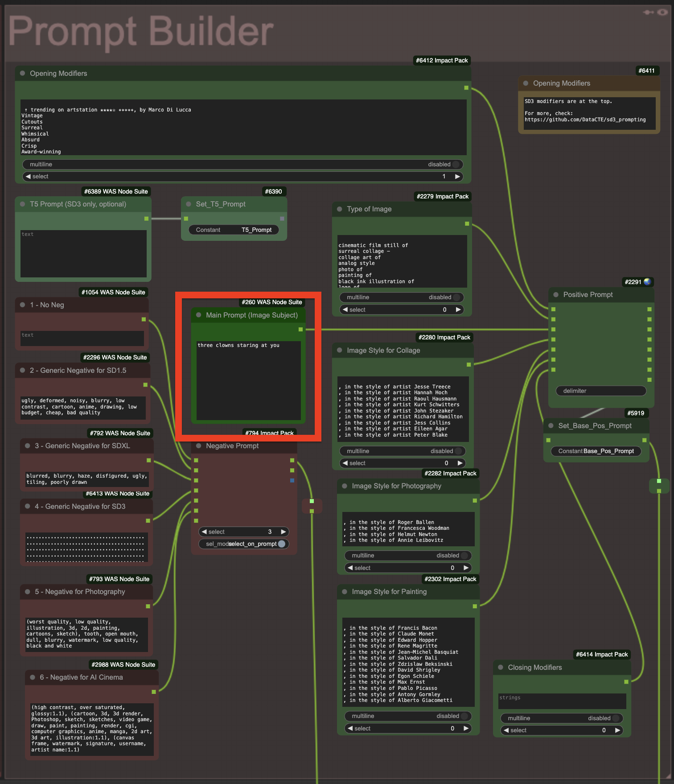Click the delimiter field in Positive Prompt node

pos(601,391)
